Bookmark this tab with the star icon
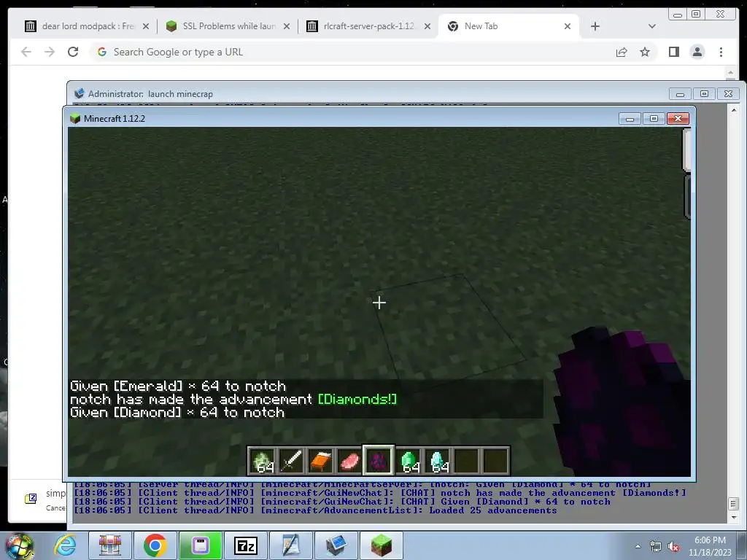This screenshot has width=747, height=560. tap(645, 52)
